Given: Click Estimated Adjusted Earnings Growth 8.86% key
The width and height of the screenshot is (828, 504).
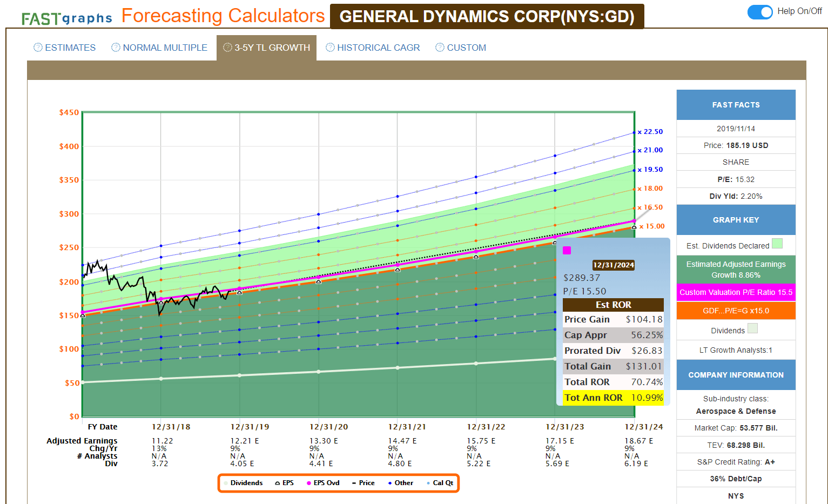Looking at the screenshot, I should tap(736, 270).
